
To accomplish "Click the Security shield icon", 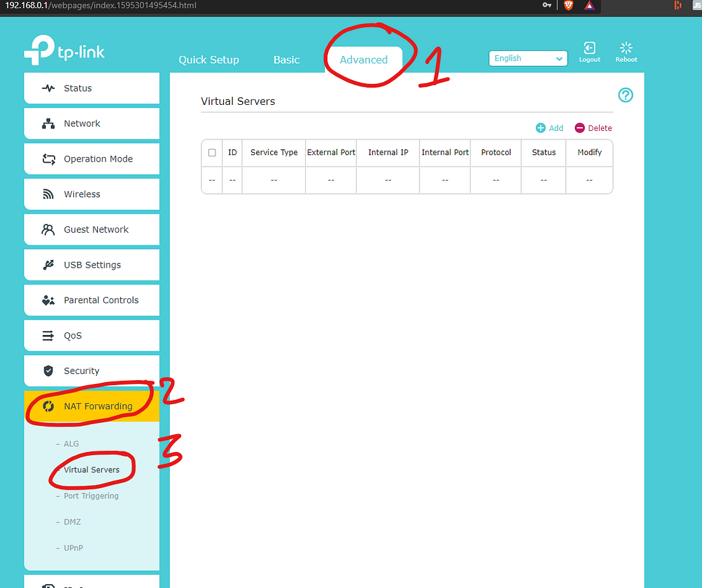I will (x=48, y=371).
